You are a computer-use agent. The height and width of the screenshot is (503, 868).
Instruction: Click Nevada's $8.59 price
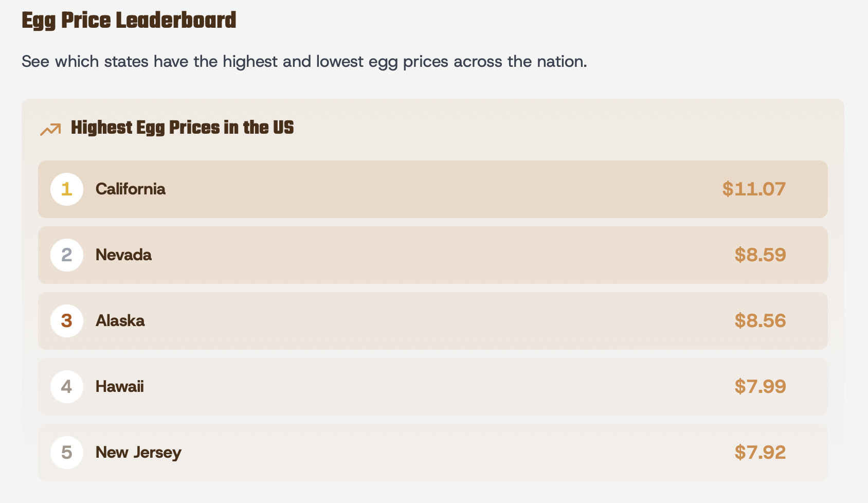[760, 255]
